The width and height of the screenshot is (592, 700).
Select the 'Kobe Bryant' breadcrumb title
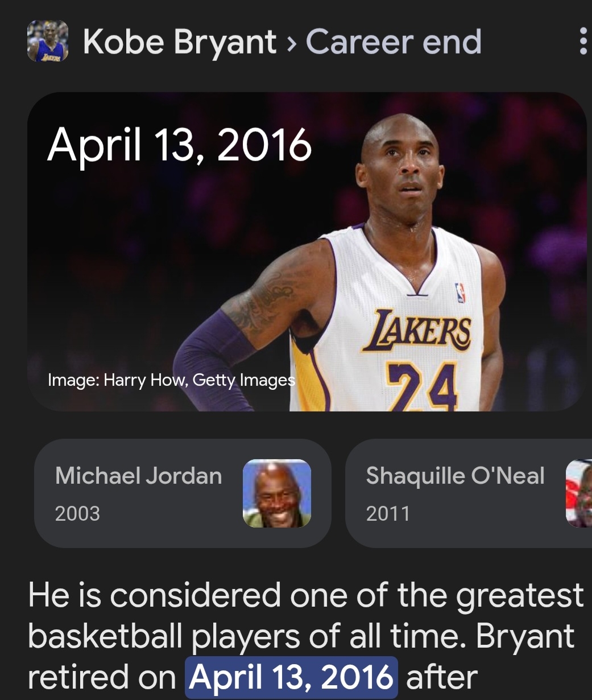point(180,42)
